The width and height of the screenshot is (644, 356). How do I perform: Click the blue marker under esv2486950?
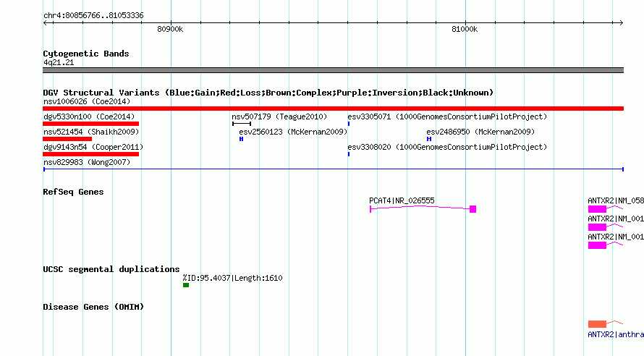pyautogui.click(x=429, y=139)
